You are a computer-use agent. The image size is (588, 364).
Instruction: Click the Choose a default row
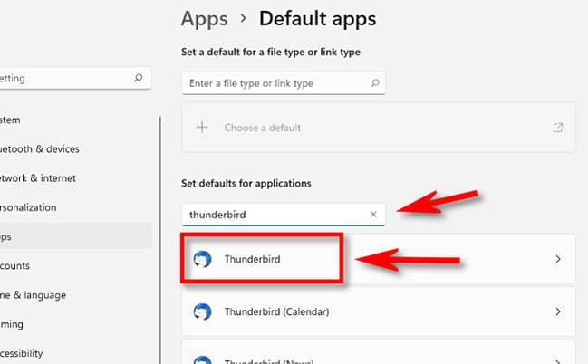point(379,128)
